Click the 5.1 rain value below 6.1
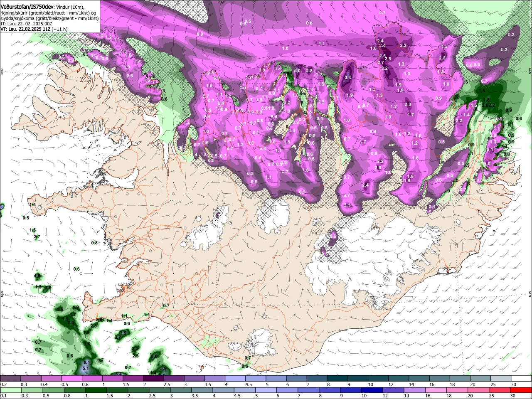The height and width of the screenshot is (399, 532). (86, 368)
